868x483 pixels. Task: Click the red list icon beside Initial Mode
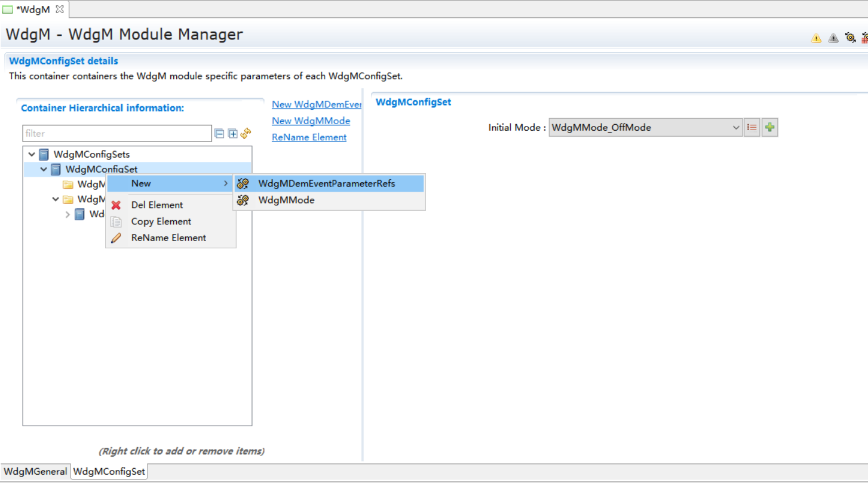click(x=752, y=128)
